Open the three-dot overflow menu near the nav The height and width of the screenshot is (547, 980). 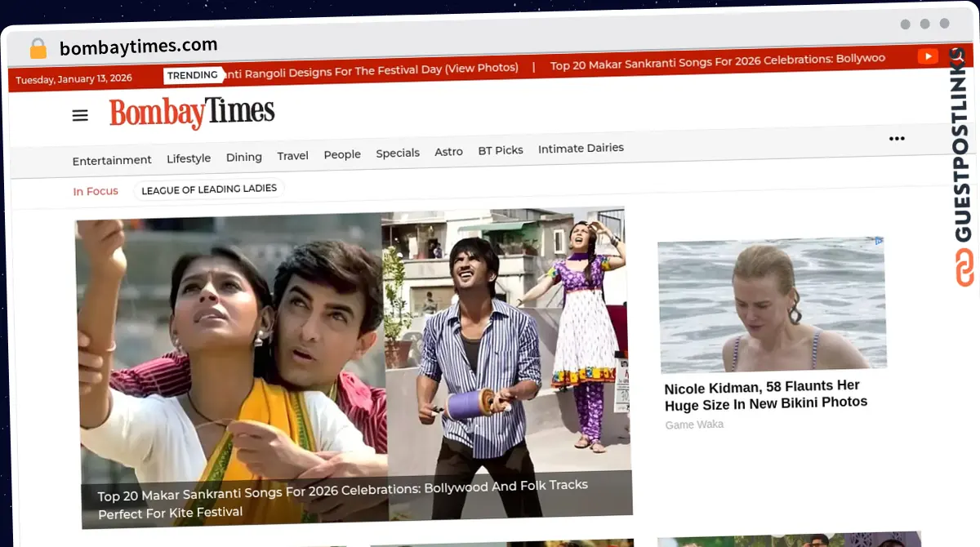(x=897, y=138)
